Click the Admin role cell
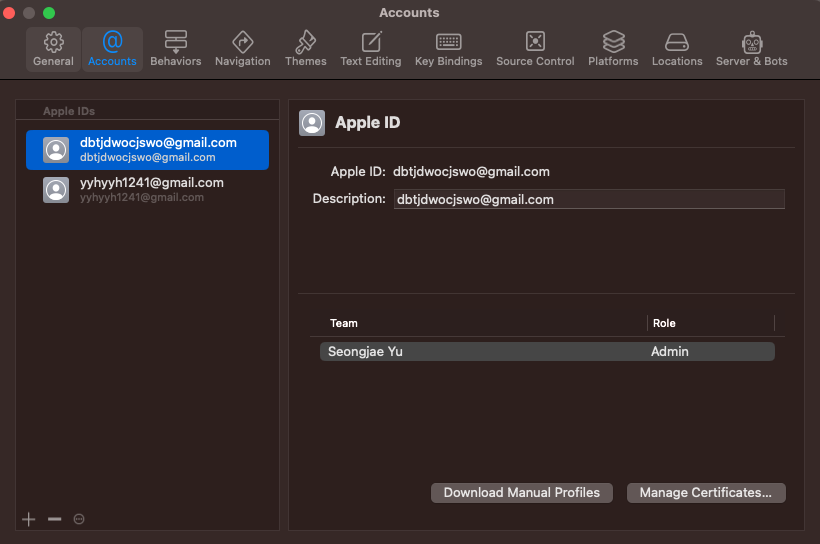This screenshot has width=820, height=544. coord(669,352)
